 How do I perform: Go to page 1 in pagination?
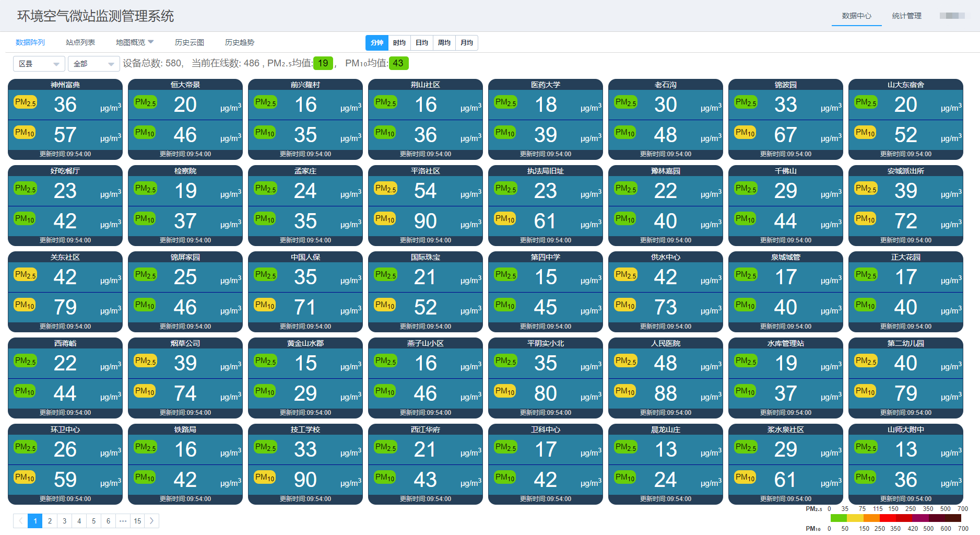(35, 521)
